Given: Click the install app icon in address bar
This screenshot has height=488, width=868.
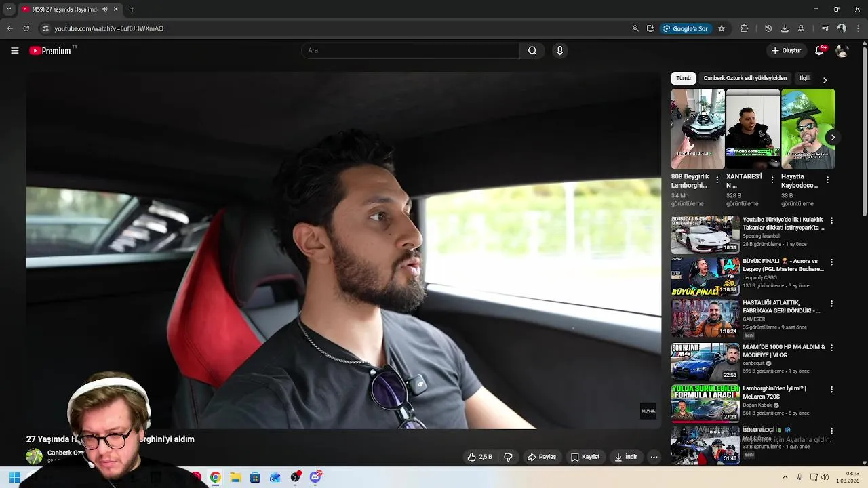Looking at the screenshot, I should pyautogui.click(x=650, y=28).
